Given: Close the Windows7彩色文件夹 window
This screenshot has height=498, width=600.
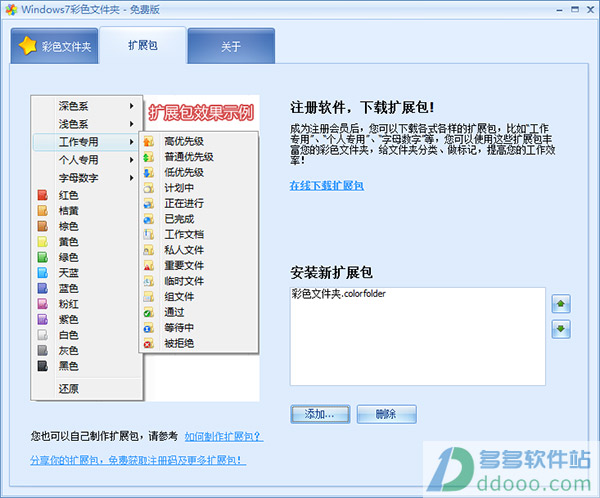Looking at the screenshot, I should point(590,9).
